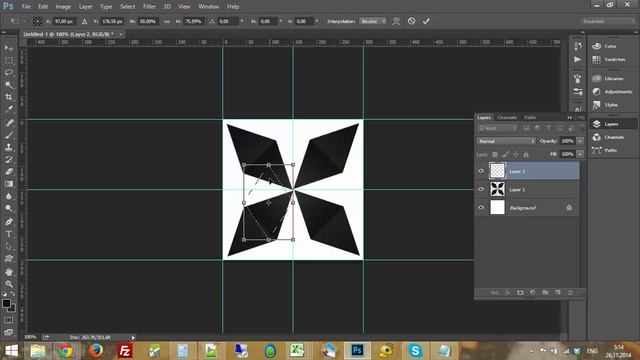The width and height of the screenshot is (640, 360).
Task: Select the Dodge tool
Action: (x=9, y=208)
